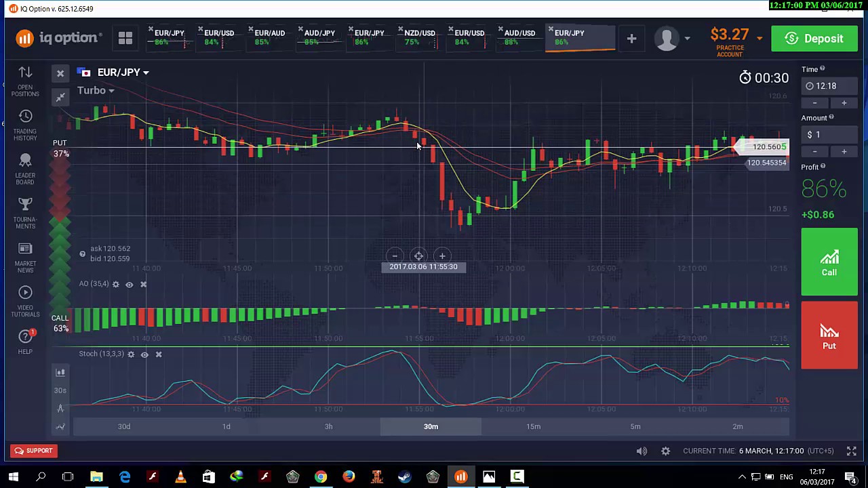The height and width of the screenshot is (488, 868).
Task: Click the green Deposit button
Action: point(814,39)
